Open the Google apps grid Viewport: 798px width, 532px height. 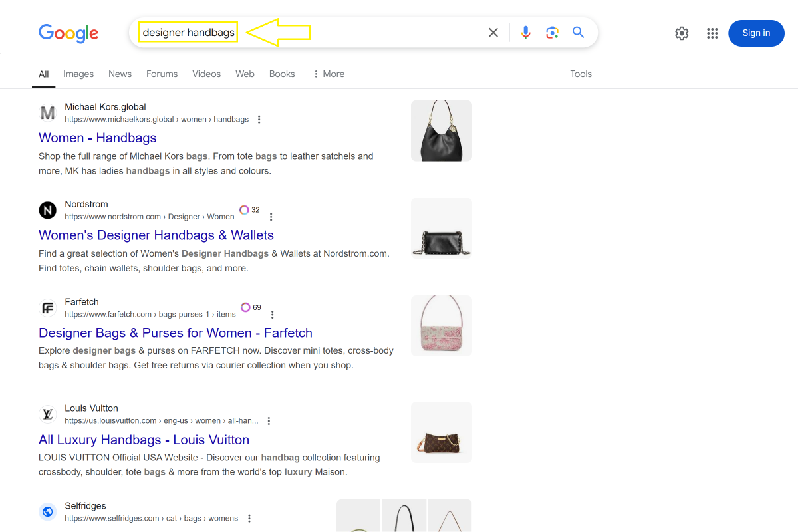coord(712,33)
